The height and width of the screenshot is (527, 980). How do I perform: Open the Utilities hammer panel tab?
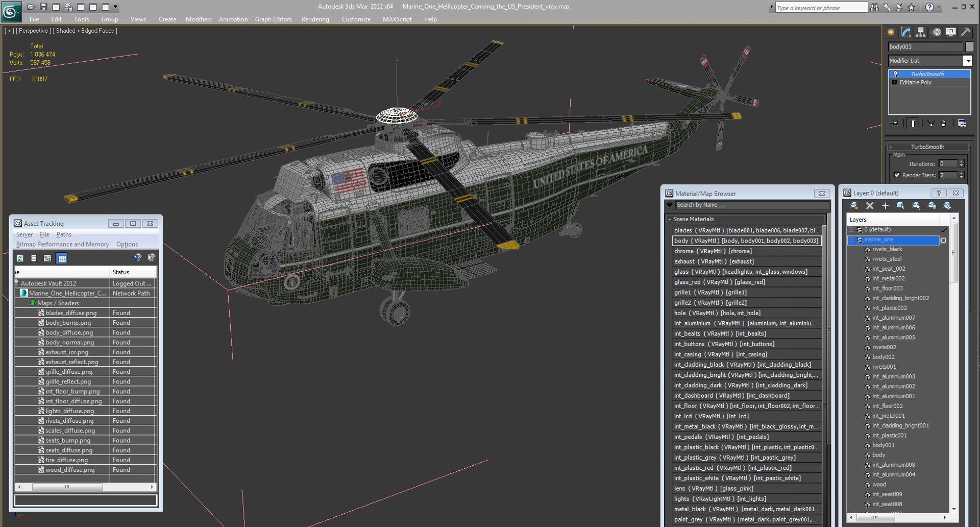point(965,32)
